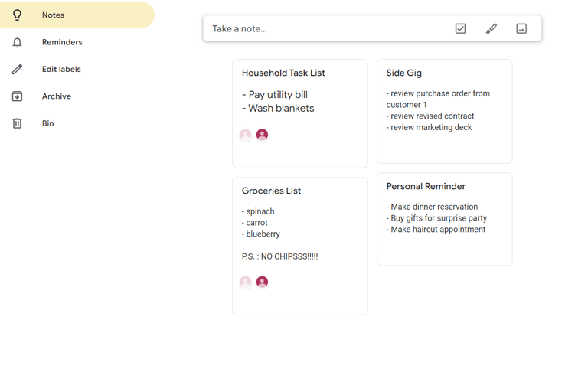Go to the Archive section

[x=57, y=96]
